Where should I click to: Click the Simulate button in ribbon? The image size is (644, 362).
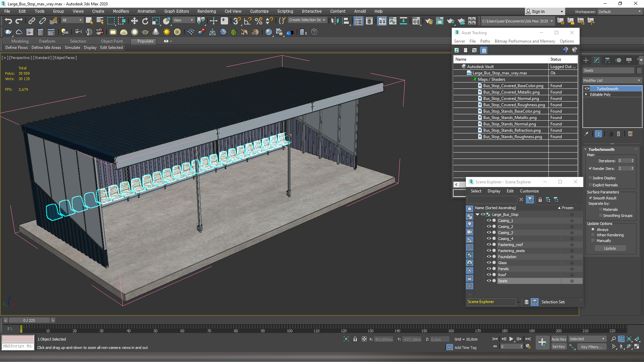pos(72,48)
